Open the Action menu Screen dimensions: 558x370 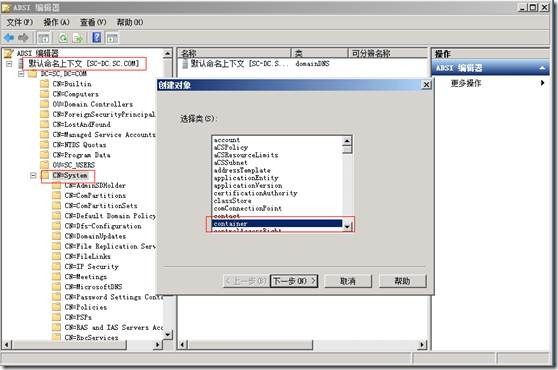[x=56, y=22]
